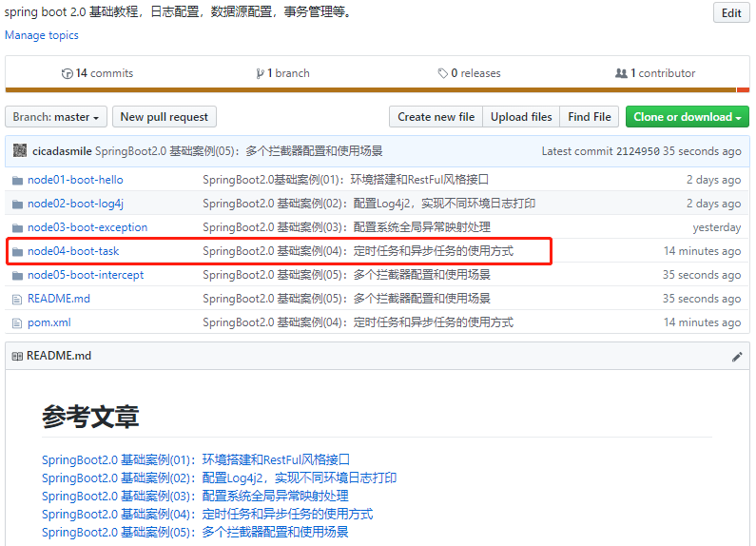The width and height of the screenshot is (756, 546).
Task: Open the 14 commits history icon
Action: click(x=67, y=73)
